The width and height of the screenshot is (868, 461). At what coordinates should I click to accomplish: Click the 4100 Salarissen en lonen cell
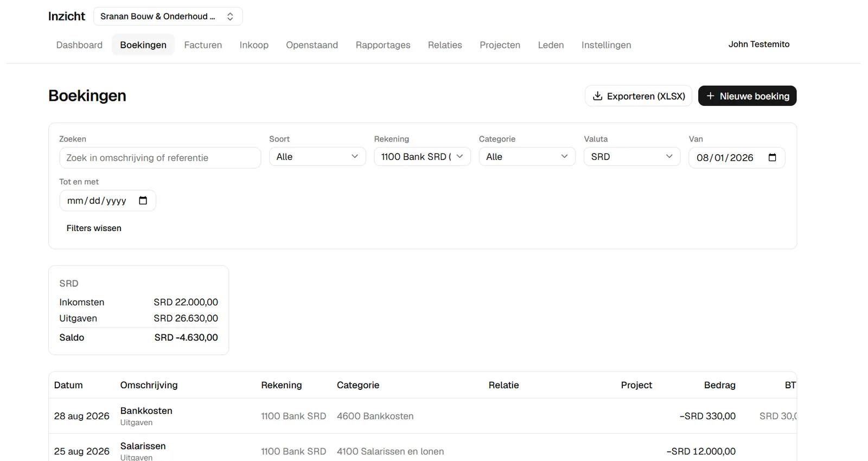tap(390, 451)
